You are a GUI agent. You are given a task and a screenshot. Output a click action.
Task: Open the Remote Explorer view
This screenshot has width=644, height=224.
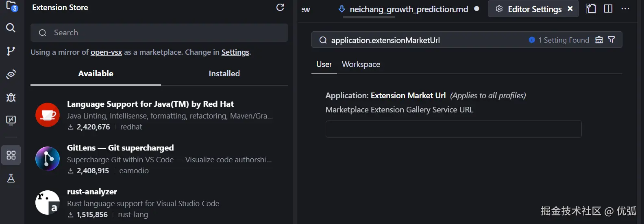point(11,120)
